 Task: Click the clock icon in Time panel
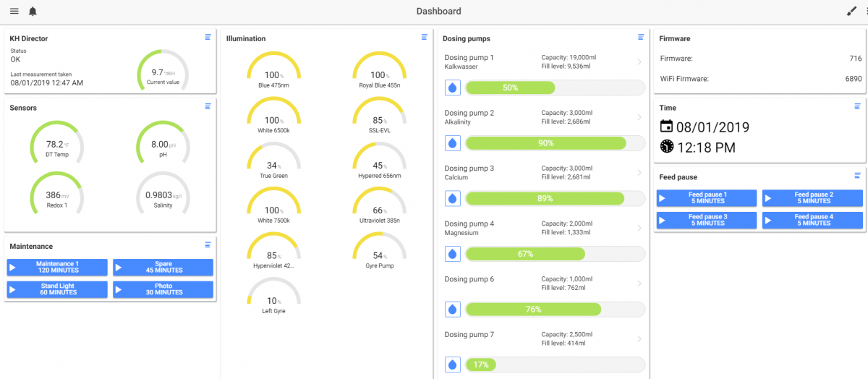point(667,146)
